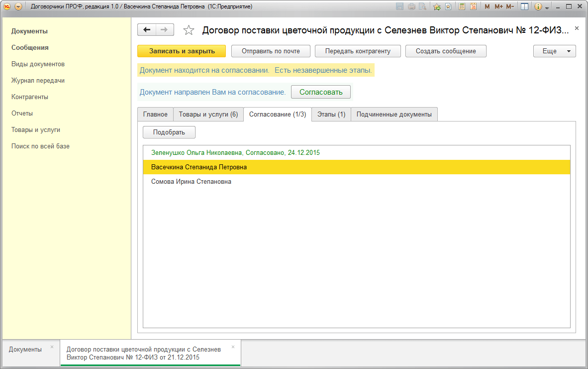Image resolution: width=588 pixels, height=369 pixels.
Task: Open Журнал передачи in the sidebar
Action: (x=38, y=80)
